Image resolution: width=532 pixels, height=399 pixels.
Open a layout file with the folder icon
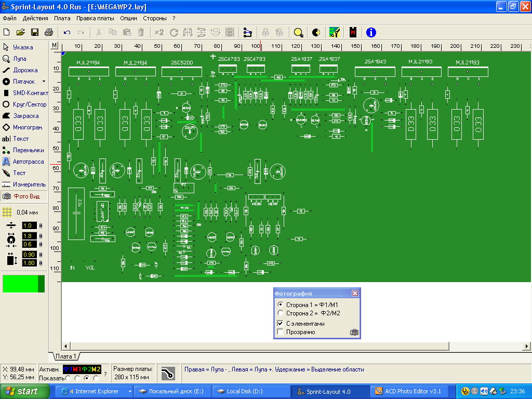pos(20,32)
